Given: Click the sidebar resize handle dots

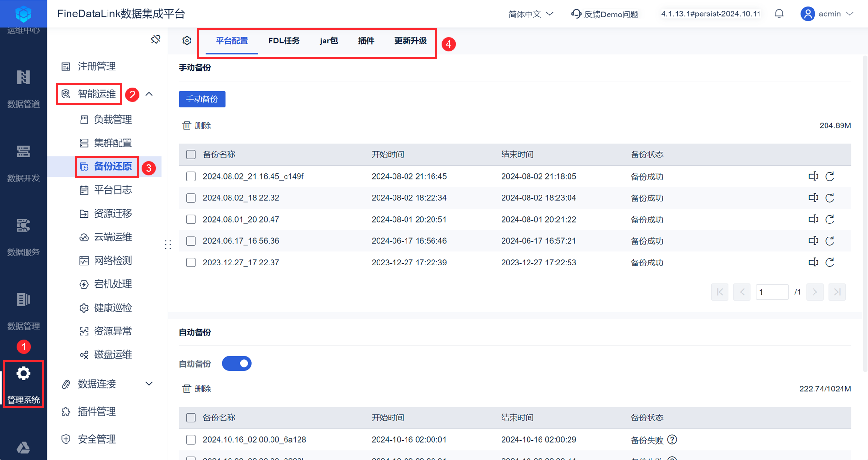Looking at the screenshot, I should [168, 244].
